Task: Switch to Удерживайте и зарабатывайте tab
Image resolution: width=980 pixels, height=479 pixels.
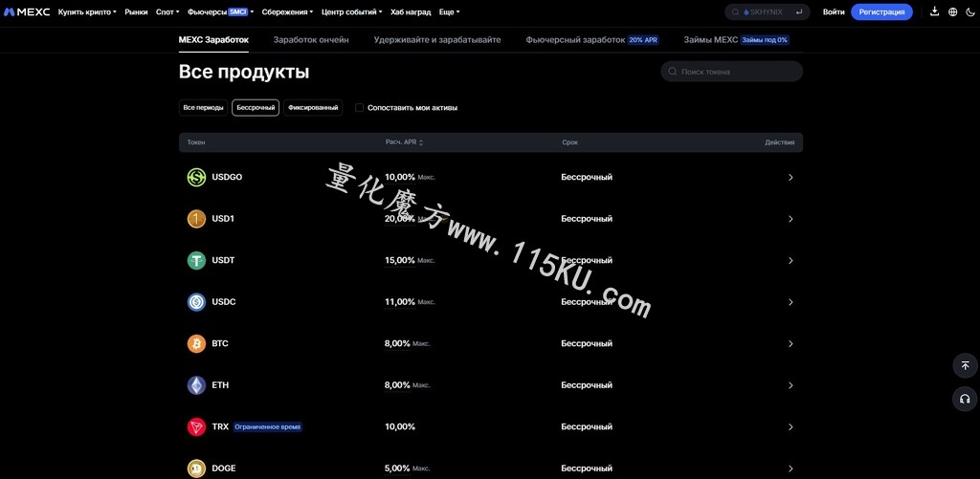Action: (437, 40)
